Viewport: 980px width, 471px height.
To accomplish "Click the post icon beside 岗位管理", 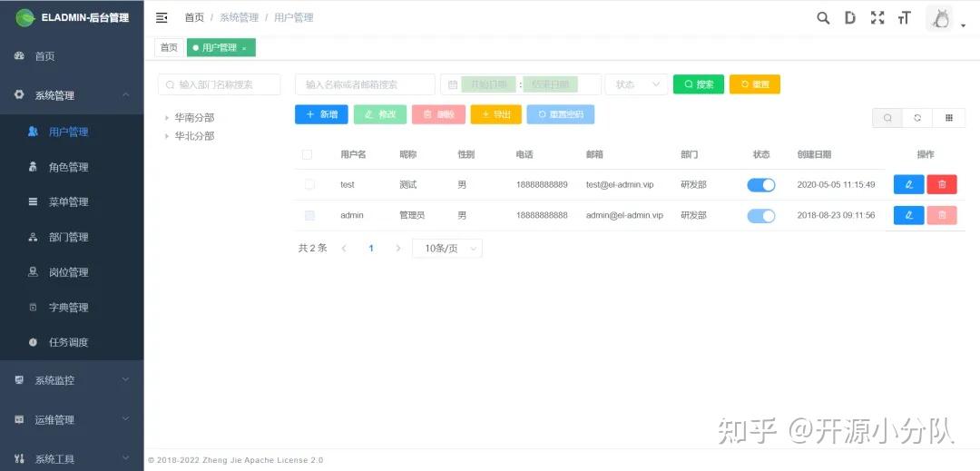I will (x=34, y=271).
